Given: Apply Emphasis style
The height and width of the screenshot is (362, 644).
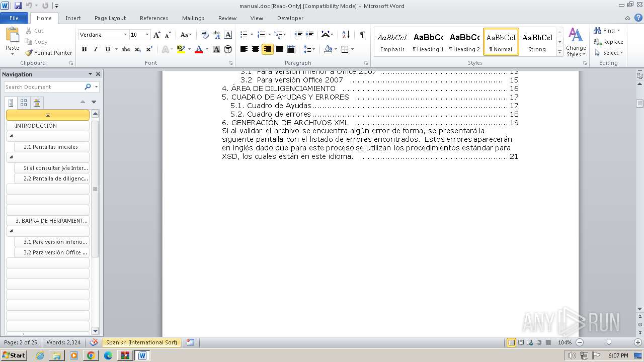Looking at the screenshot, I should click(x=392, y=42).
